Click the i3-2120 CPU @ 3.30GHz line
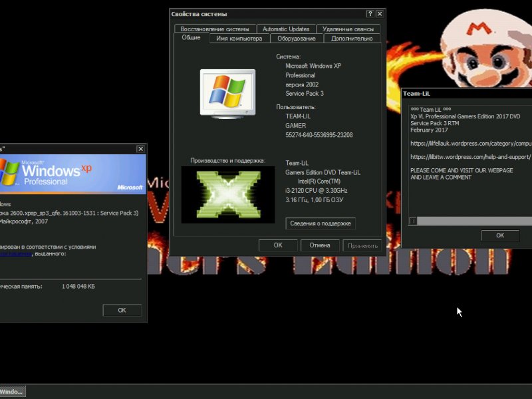Screen dimensions: 532x399 [x=317, y=191]
